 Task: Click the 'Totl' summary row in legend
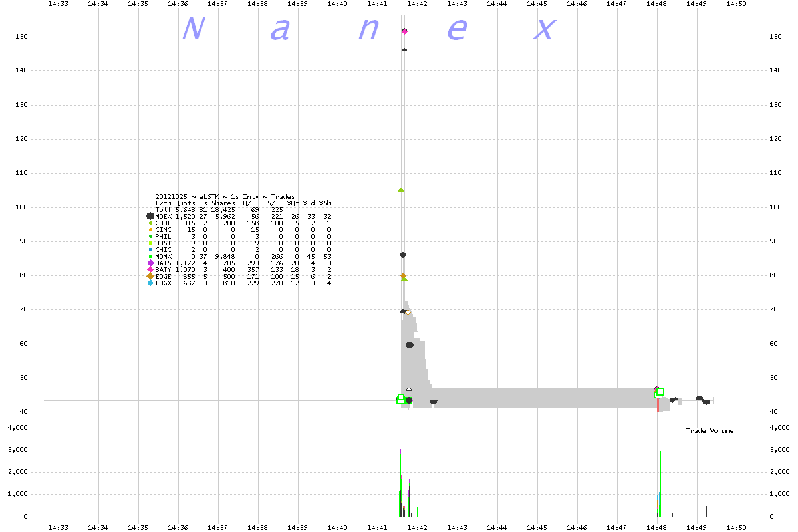click(x=219, y=210)
